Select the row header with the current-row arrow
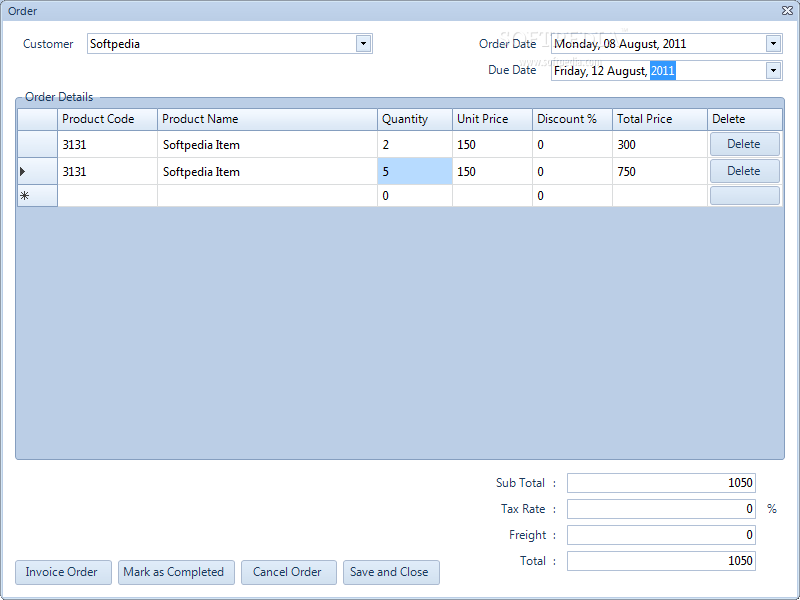This screenshot has height=600, width=800. click(37, 171)
